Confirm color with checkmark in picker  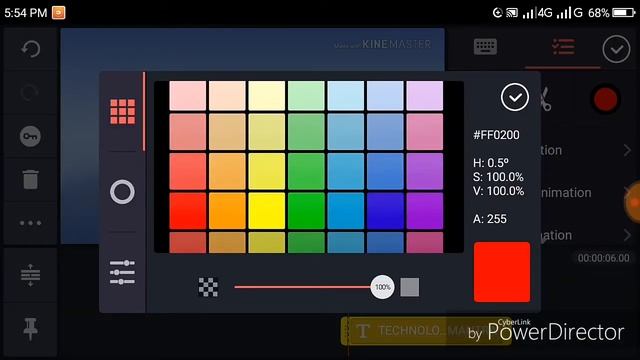(515, 97)
